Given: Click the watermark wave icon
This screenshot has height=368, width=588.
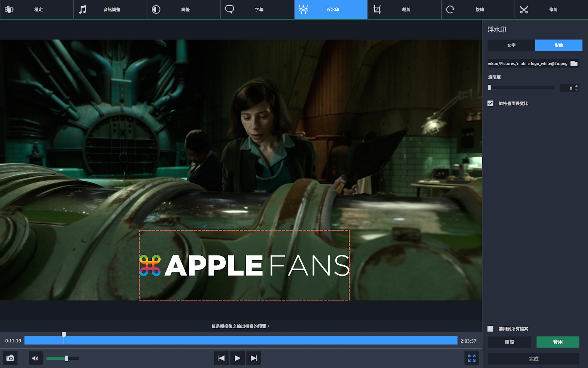Looking at the screenshot, I should 303,9.
